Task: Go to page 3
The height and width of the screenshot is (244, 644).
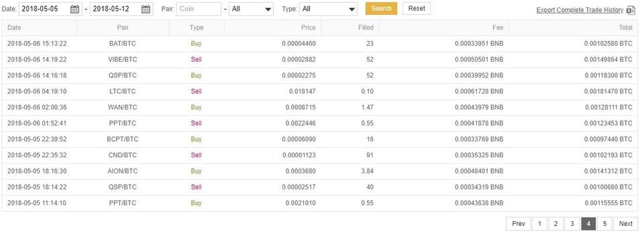Action: pos(572,224)
